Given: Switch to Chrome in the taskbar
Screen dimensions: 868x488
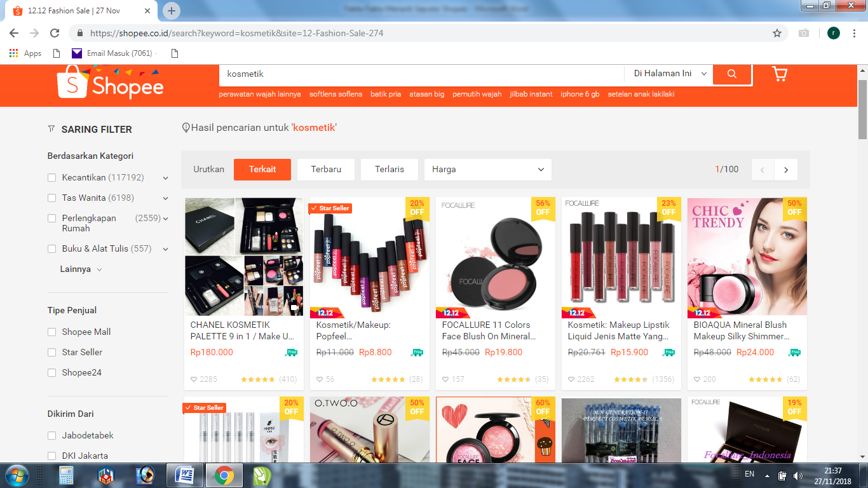Looking at the screenshot, I should (223, 475).
